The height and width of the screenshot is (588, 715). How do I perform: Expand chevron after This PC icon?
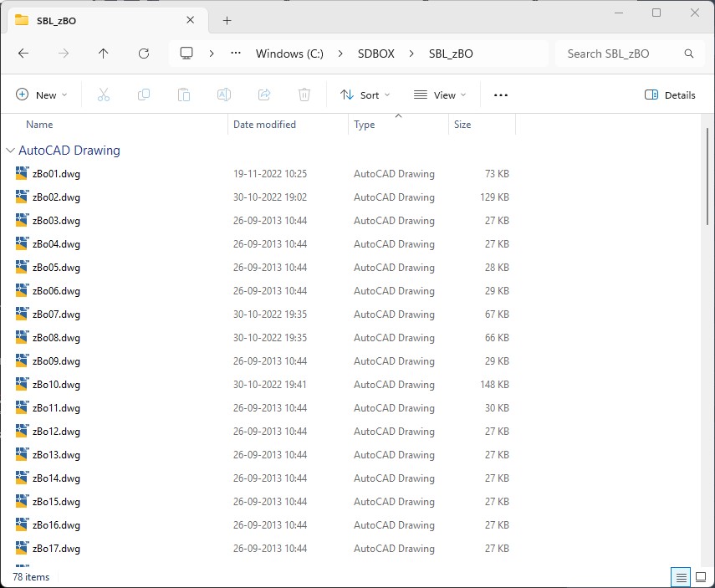point(211,54)
